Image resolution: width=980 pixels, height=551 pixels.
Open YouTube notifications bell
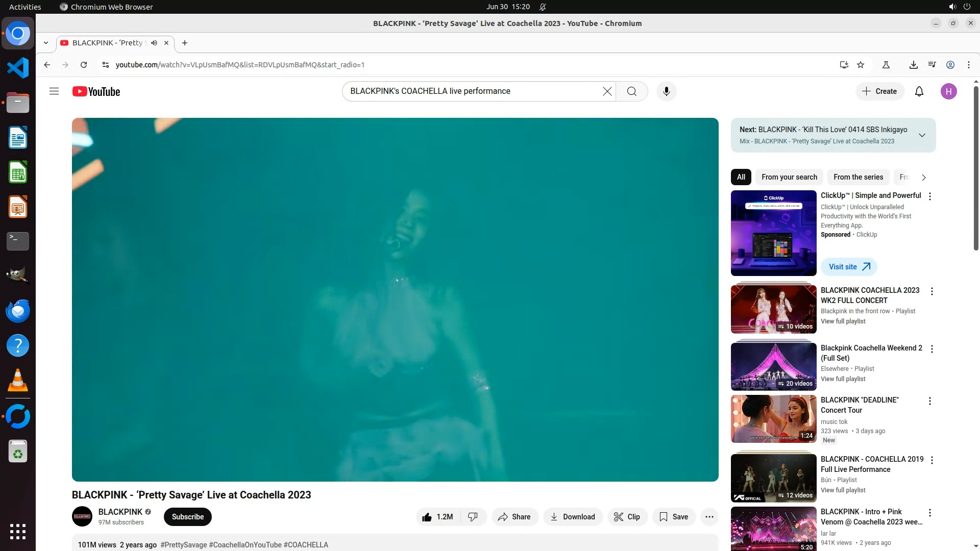(919, 91)
